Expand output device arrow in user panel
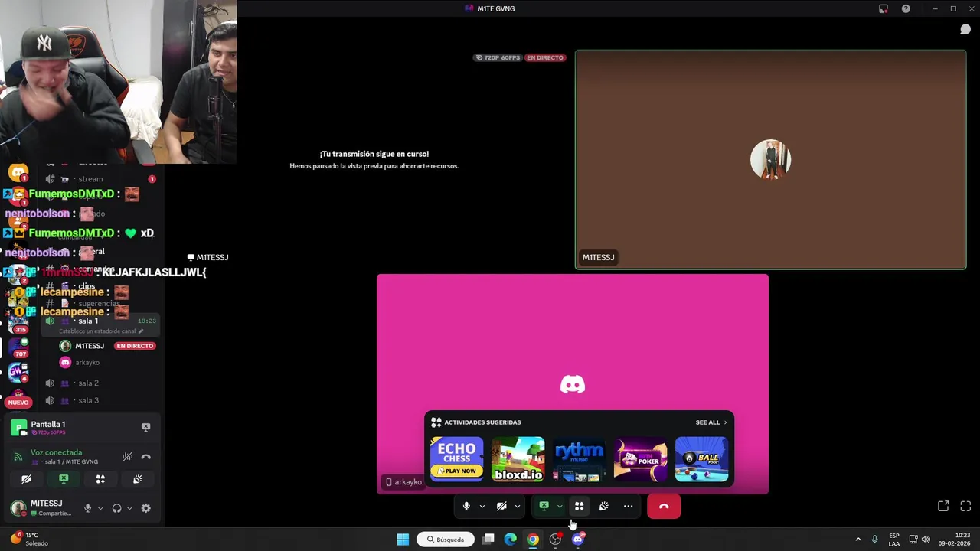 tap(129, 508)
